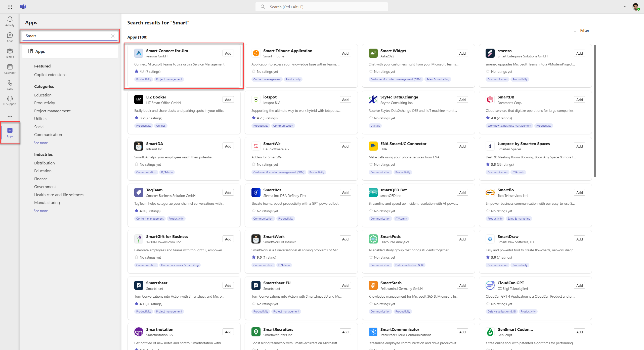644x350 pixels.
Task: Open the Smartflo app title
Action: (505, 190)
